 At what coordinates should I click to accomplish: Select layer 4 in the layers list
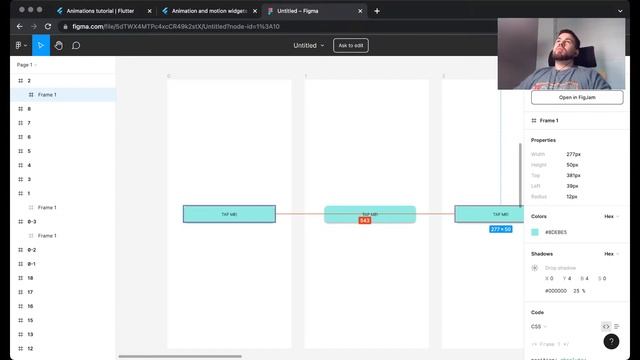(x=63, y=165)
